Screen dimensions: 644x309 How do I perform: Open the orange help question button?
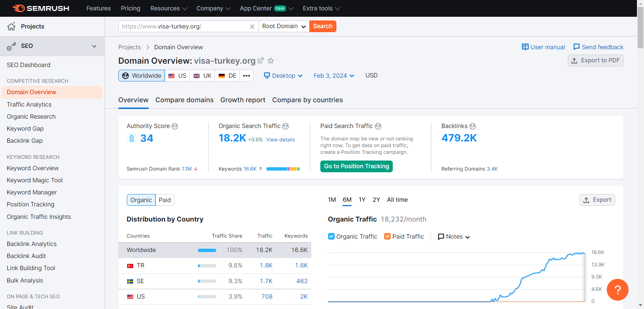[x=618, y=290]
